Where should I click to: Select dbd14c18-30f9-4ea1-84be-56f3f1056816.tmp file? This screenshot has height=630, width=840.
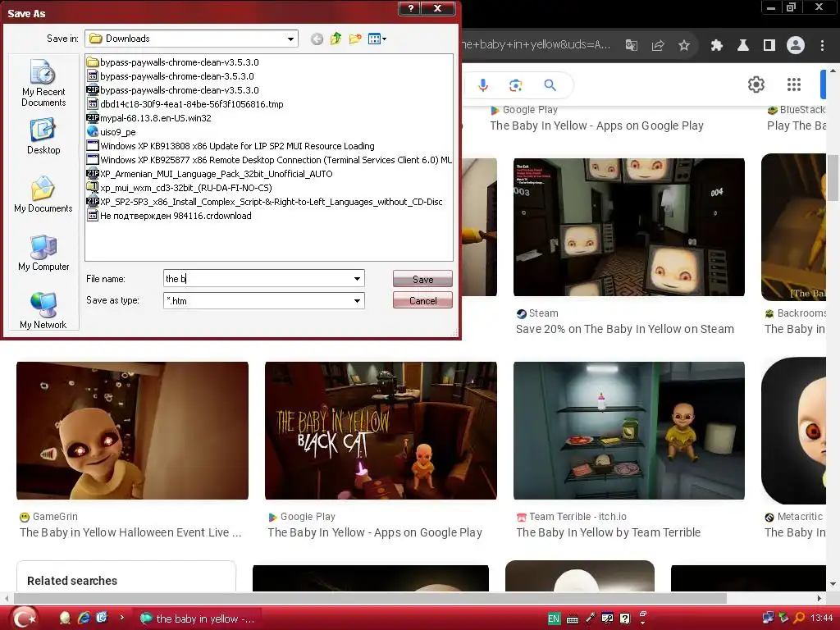point(185,104)
